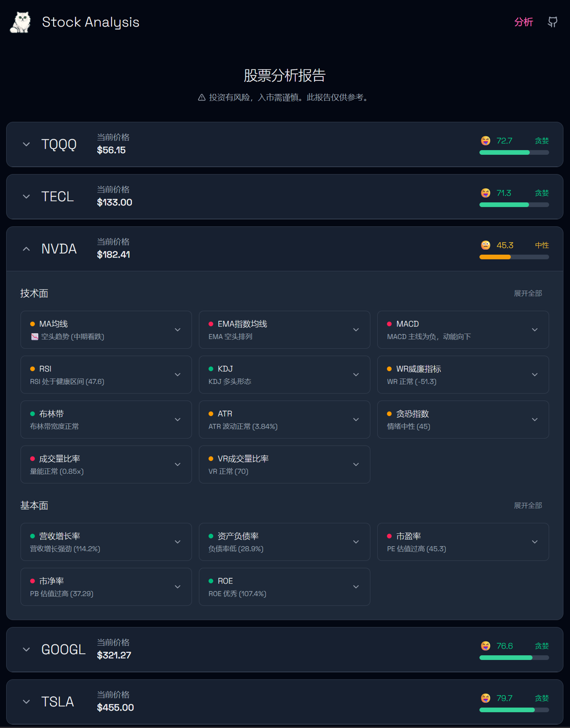
Task: Expand the 市盈率 PE card
Action: pyautogui.click(x=534, y=542)
